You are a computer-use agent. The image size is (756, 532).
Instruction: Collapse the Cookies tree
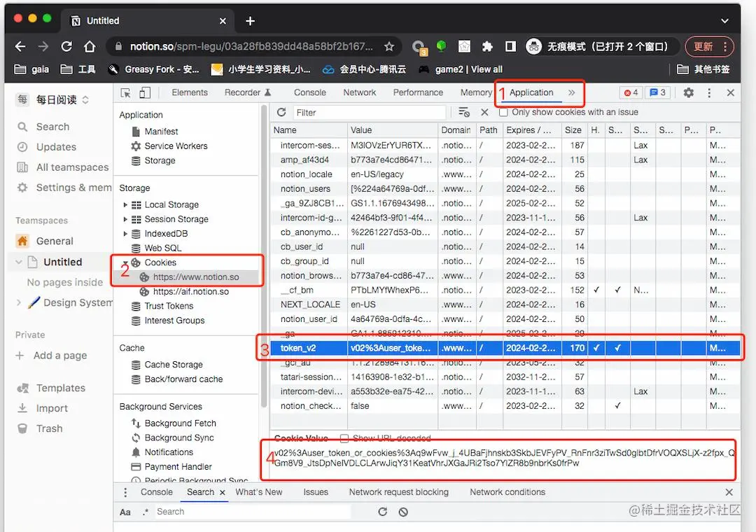125,262
